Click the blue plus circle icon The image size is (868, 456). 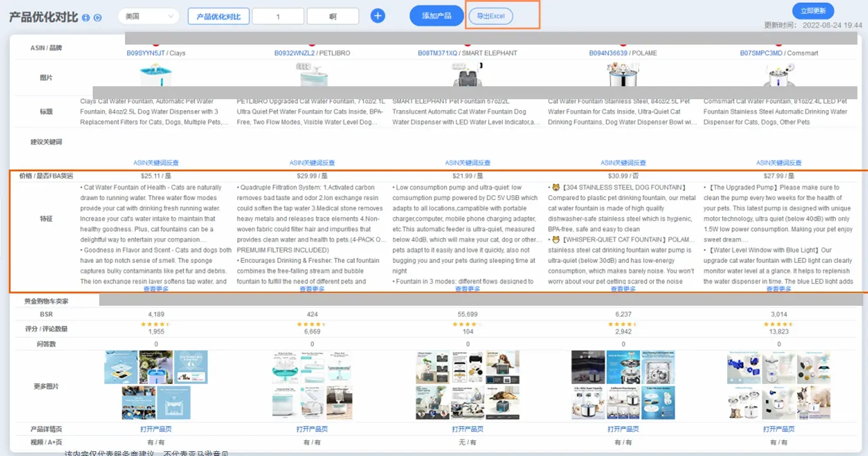tap(378, 16)
